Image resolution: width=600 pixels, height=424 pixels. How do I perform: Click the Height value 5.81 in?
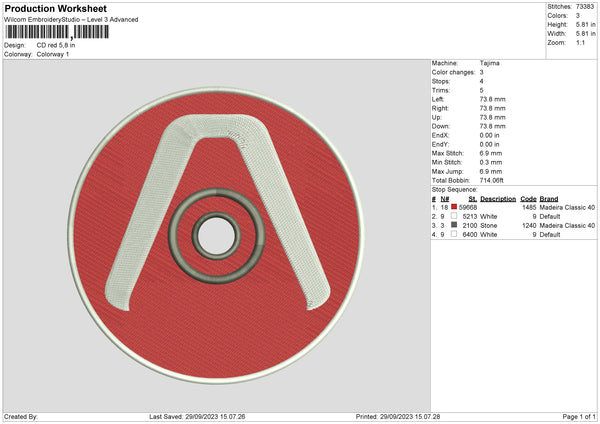coord(585,24)
